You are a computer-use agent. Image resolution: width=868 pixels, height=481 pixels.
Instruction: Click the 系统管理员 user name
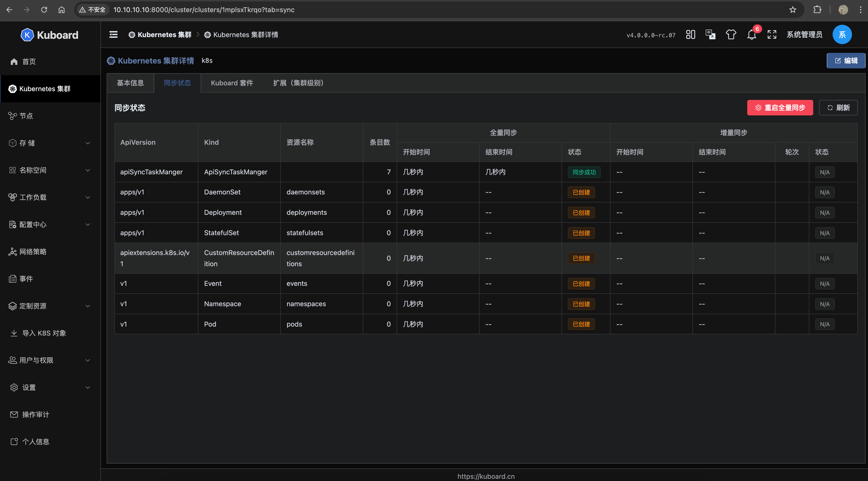(x=804, y=35)
